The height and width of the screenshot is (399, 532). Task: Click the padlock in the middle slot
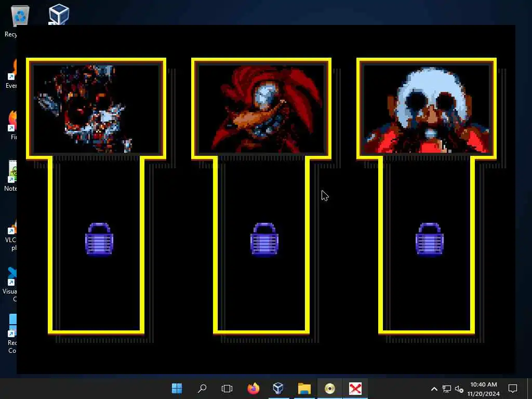pyautogui.click(x=264, y=239)
